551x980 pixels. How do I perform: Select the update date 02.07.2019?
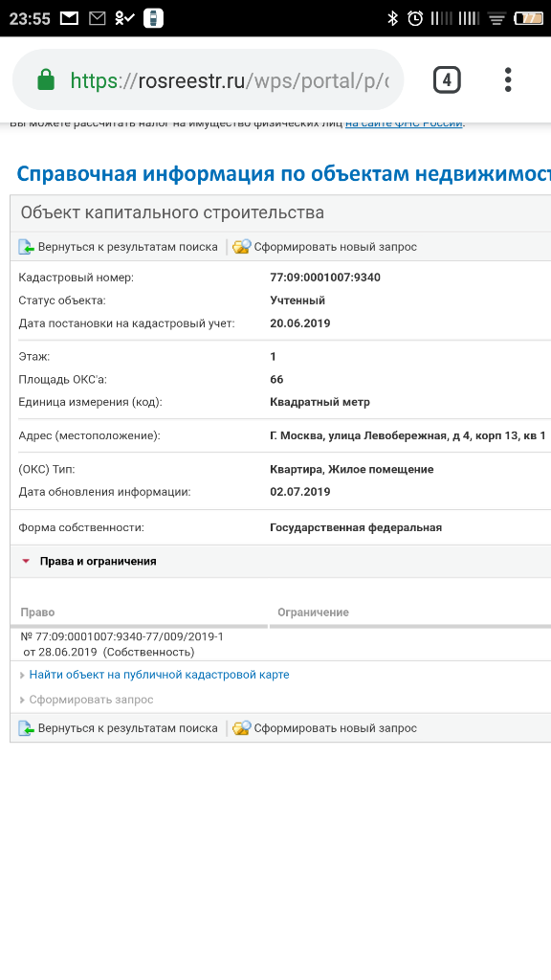point(299,492)
